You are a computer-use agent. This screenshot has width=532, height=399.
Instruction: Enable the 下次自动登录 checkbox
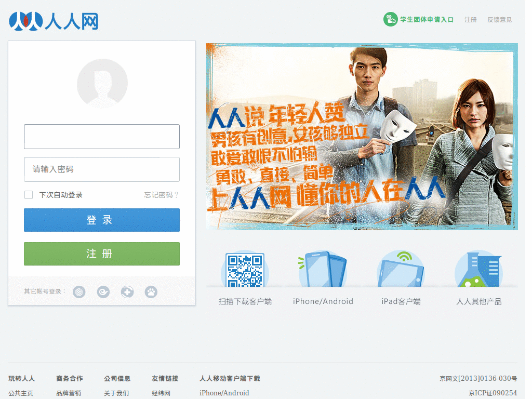[x=29, y=195]
